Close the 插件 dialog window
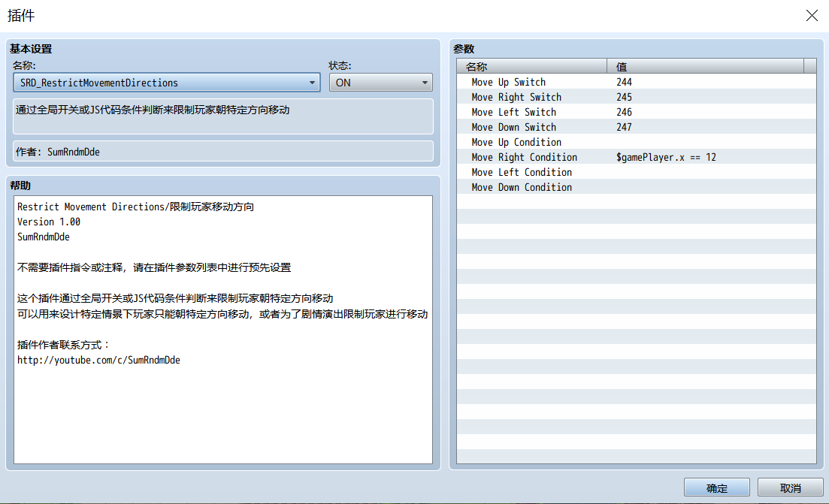Image resolution: width=829 pixels, height=504 pixels. click(812, 16)
